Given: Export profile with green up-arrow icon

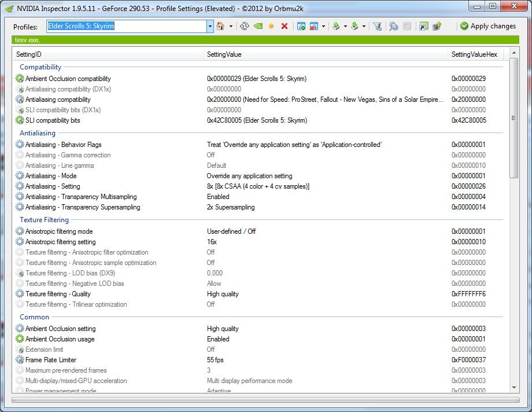Looking at the screenshot, I should tap(336, 26).
